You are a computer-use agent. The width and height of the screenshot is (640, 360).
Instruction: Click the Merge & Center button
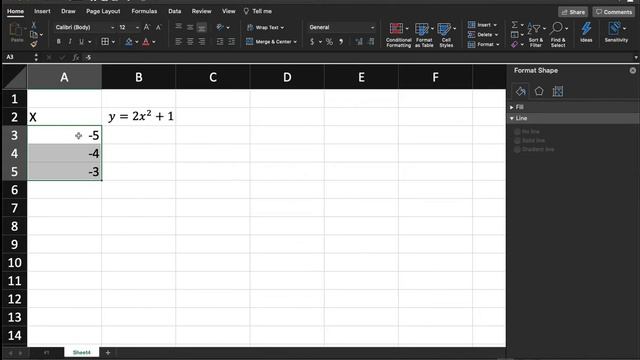(x=271, y=42)
